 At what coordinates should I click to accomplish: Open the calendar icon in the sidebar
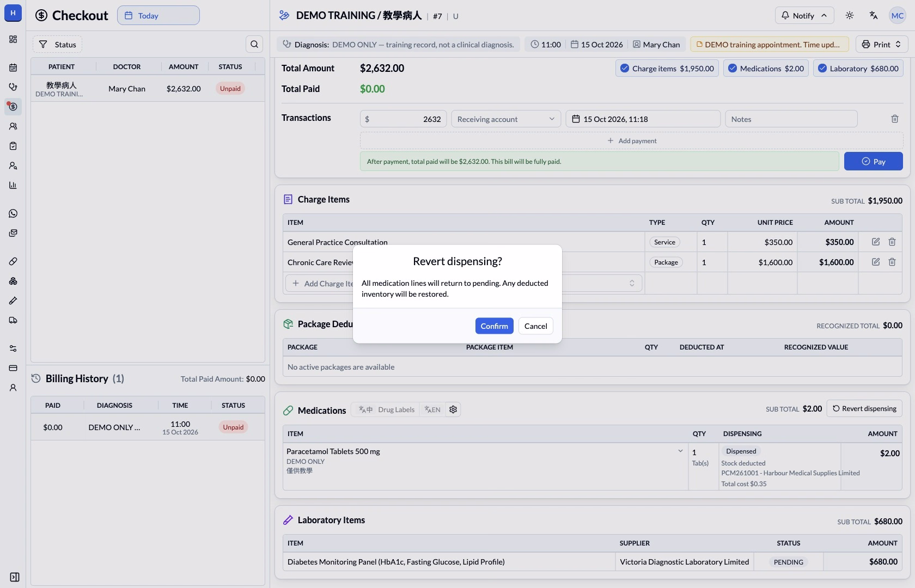tap(13, 68)
